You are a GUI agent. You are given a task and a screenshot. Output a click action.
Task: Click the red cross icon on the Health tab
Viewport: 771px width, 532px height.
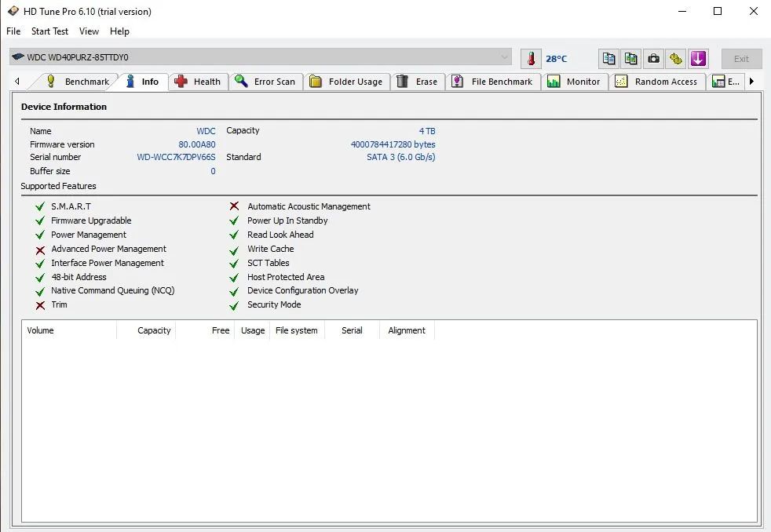(x=181, y=81)
